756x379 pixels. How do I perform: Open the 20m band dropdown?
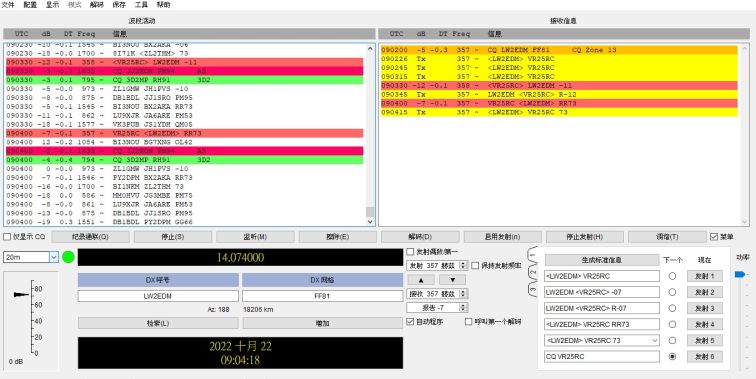54,257
